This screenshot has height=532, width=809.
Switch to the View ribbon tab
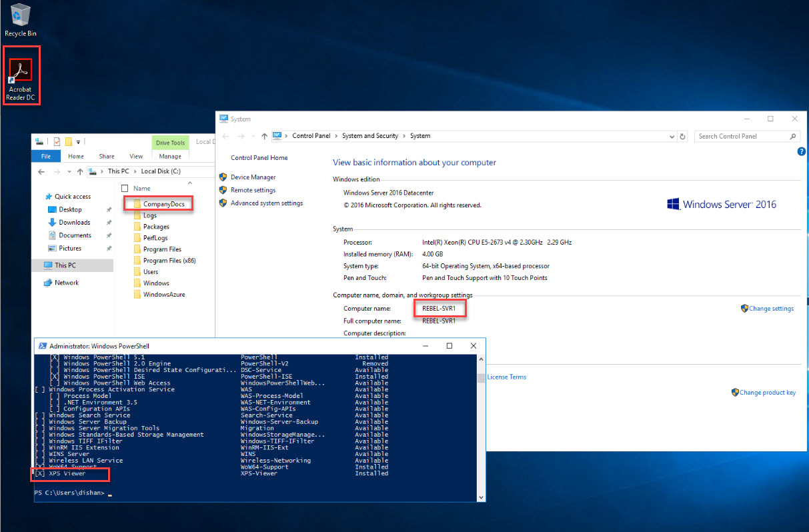[x=136, y=156]
